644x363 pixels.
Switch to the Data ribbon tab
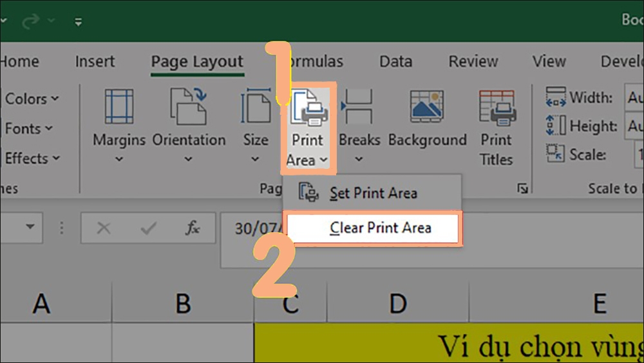(395, 61)
